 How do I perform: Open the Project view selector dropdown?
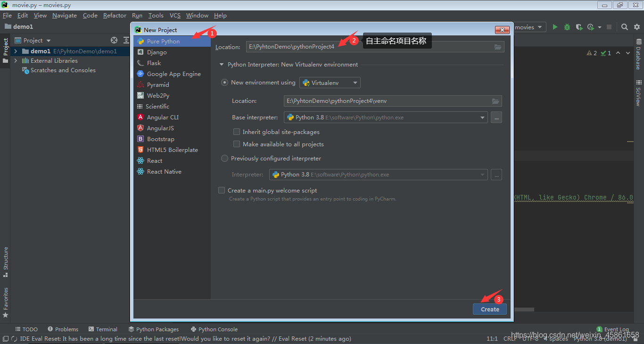pos(33,41)
